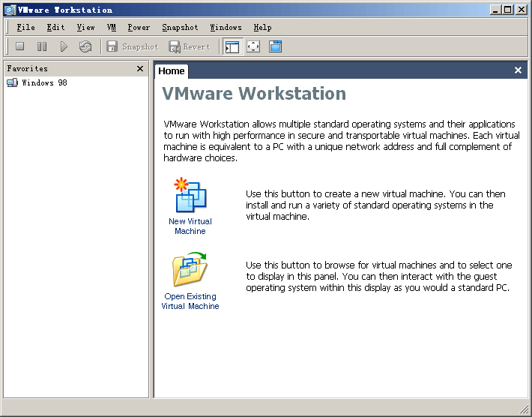
Task: Open the Windows menu
Action: (x=226, y=27)
